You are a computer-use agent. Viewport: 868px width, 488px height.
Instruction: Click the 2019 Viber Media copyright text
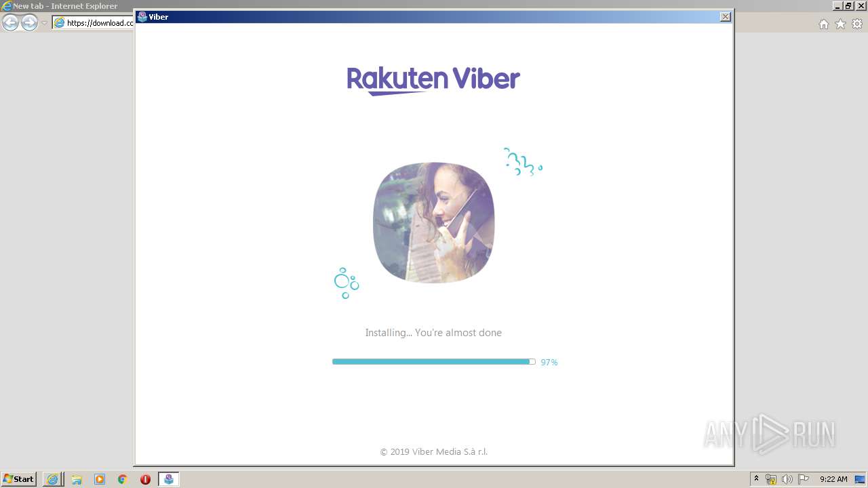434,452
